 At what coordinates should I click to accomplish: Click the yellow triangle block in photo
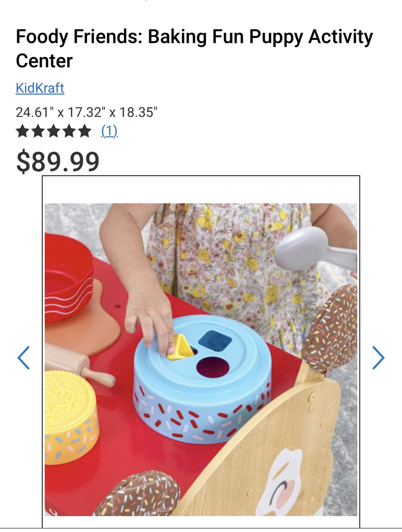[x=180, y=348]
